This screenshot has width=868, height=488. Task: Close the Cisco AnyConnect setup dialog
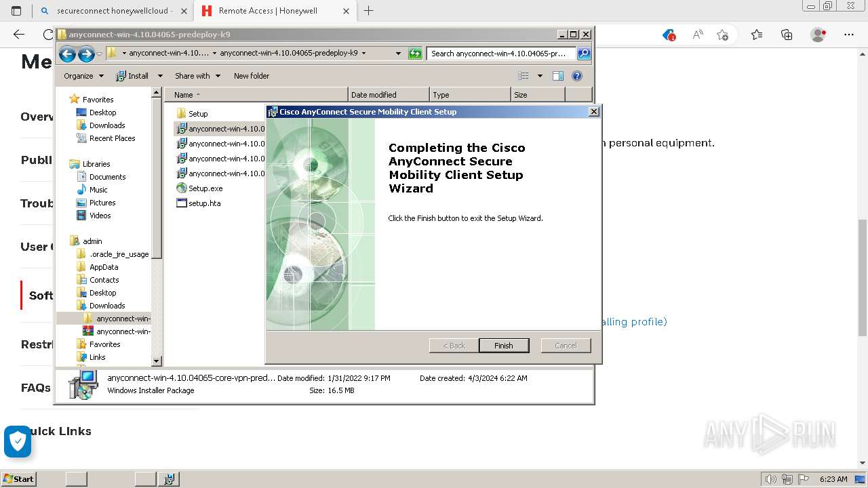pyautogui.click(x=594, y=112)
